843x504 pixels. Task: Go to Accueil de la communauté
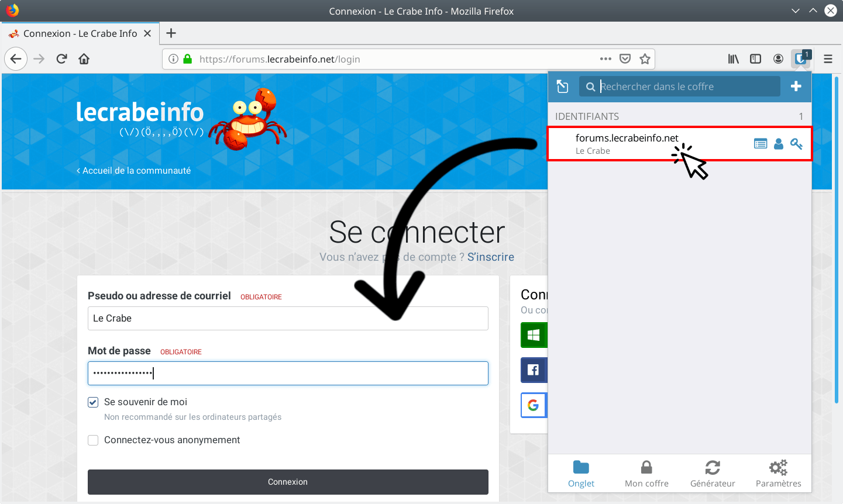(x=134, y=171)
